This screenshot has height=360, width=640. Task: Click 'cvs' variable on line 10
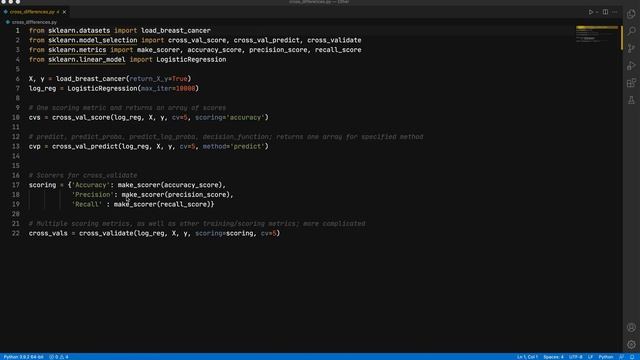coord(35,118)
